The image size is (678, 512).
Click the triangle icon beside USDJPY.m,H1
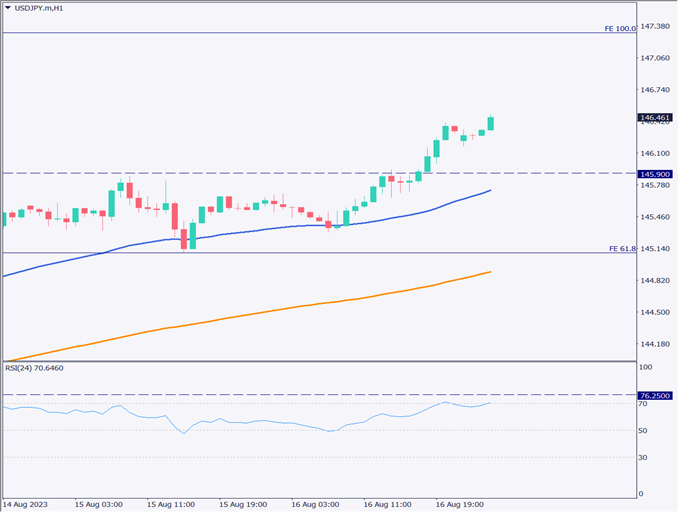click(x=8, y=8)
